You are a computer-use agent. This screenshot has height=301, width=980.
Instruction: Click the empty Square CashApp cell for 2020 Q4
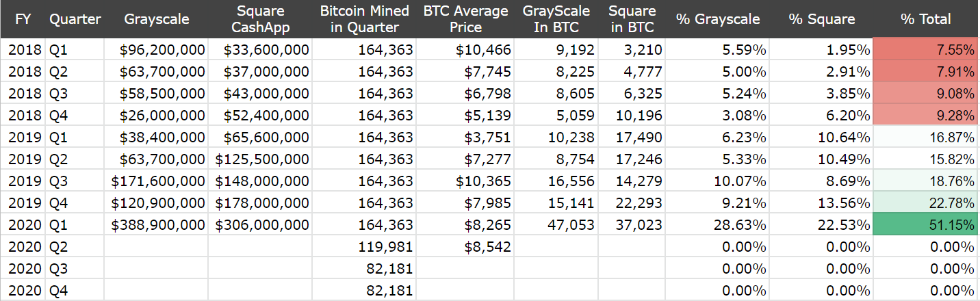260,290
